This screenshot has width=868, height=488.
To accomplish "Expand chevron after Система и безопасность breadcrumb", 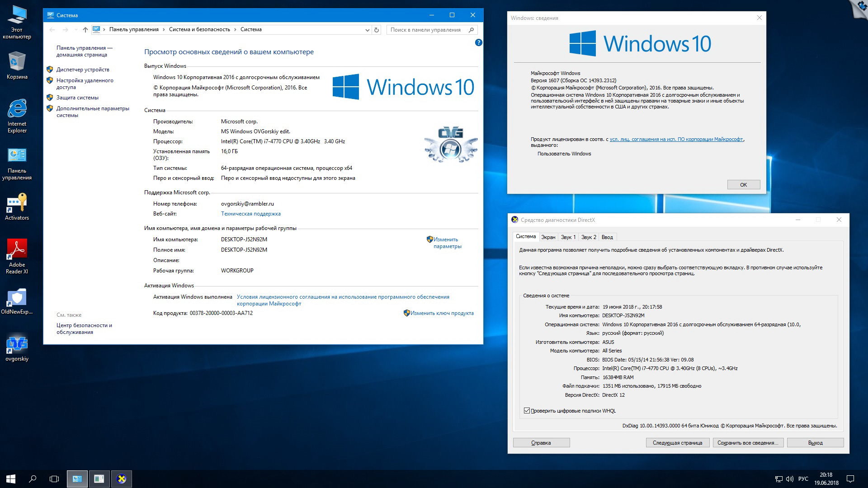I will pyautogui.click(x=235, y=29).
